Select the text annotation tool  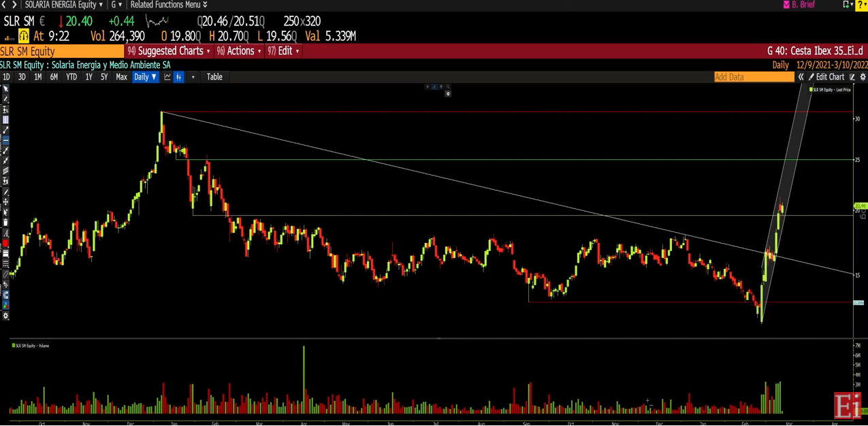5,233
